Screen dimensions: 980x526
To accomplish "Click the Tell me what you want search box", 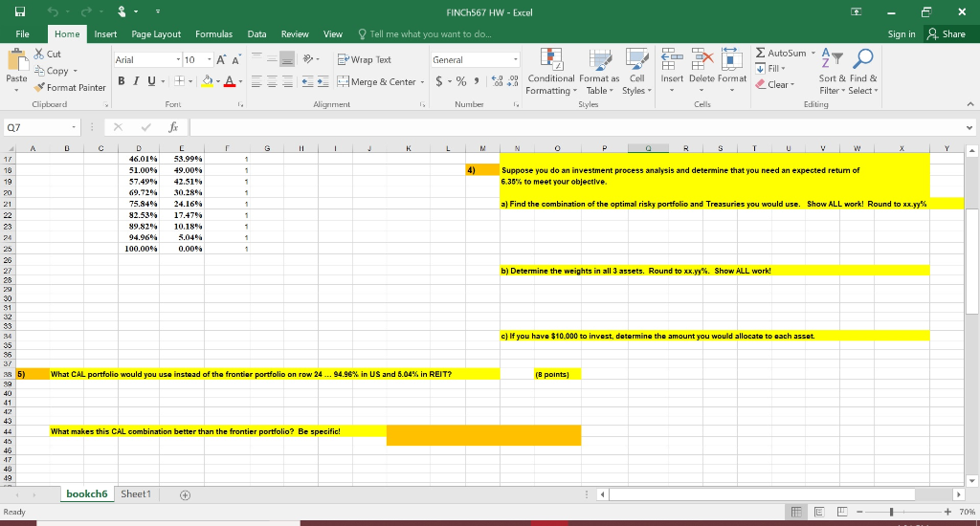I will coord(425,33).
